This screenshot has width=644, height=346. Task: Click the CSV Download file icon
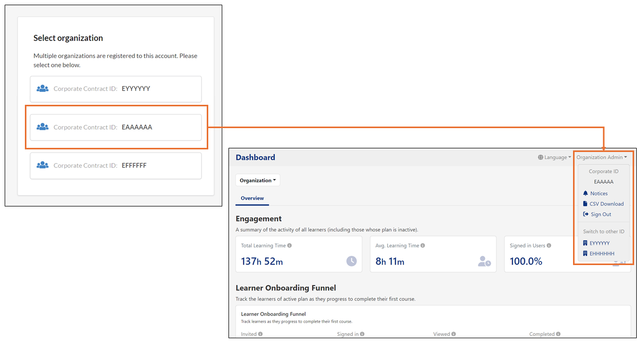(585, 204)
